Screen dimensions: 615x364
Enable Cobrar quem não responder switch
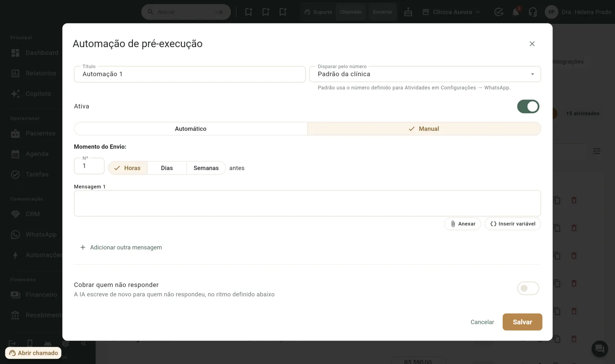coord(528,288)
